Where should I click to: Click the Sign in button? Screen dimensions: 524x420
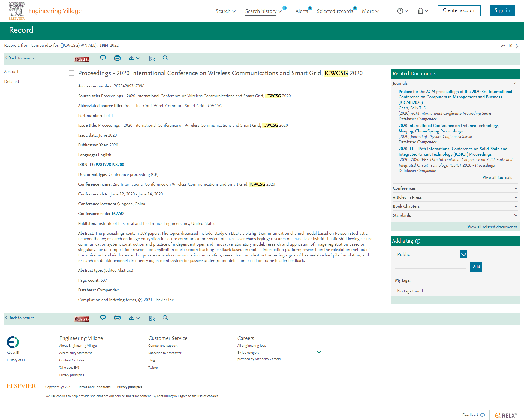point(502,11)
